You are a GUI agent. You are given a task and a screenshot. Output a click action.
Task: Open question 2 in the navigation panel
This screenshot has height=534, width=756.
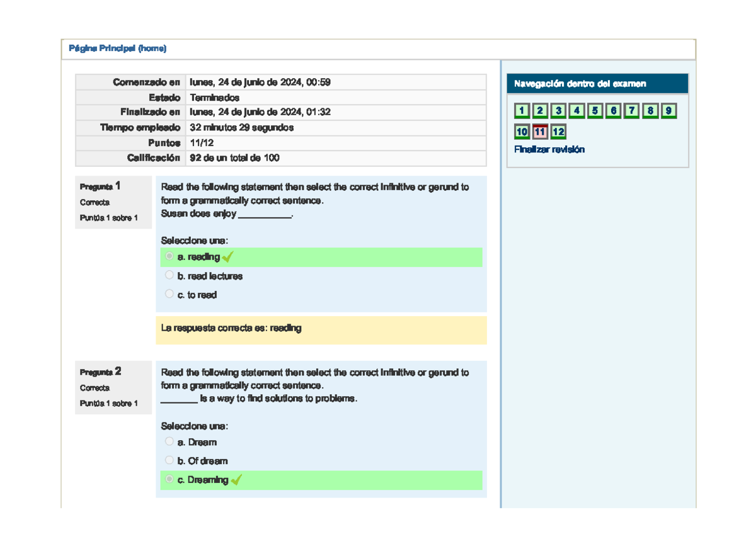point(540,110)
